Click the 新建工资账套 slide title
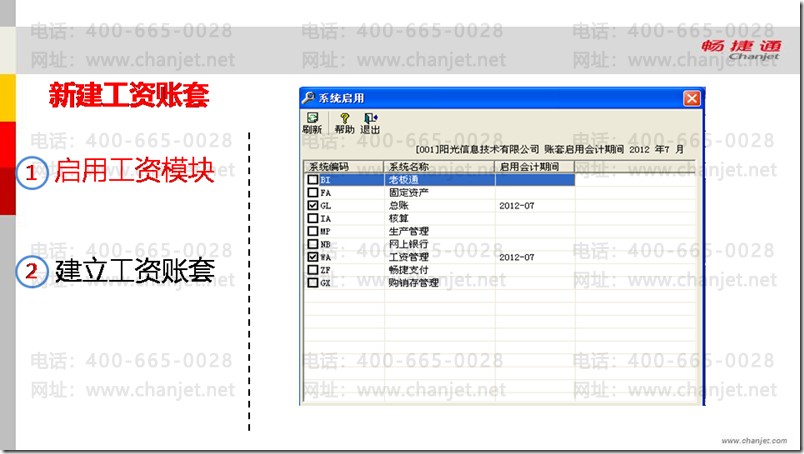Screen dimensions: 804x454 click(x=129, y=95)
